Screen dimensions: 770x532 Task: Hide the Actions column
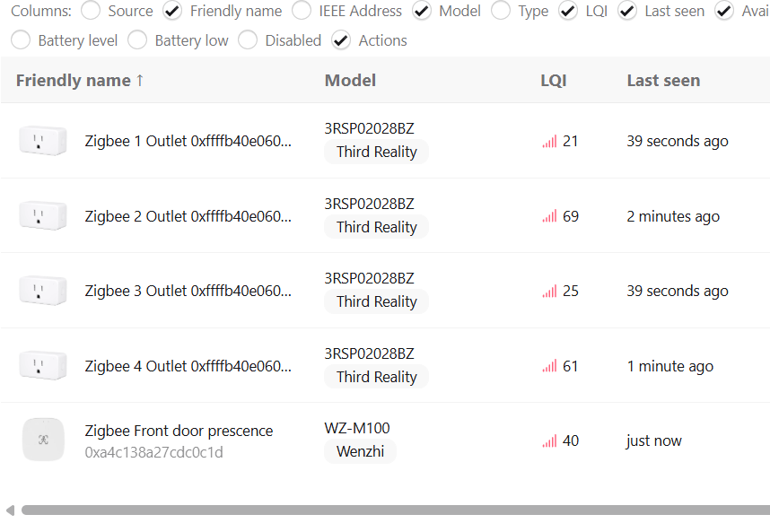pos(341,40)
